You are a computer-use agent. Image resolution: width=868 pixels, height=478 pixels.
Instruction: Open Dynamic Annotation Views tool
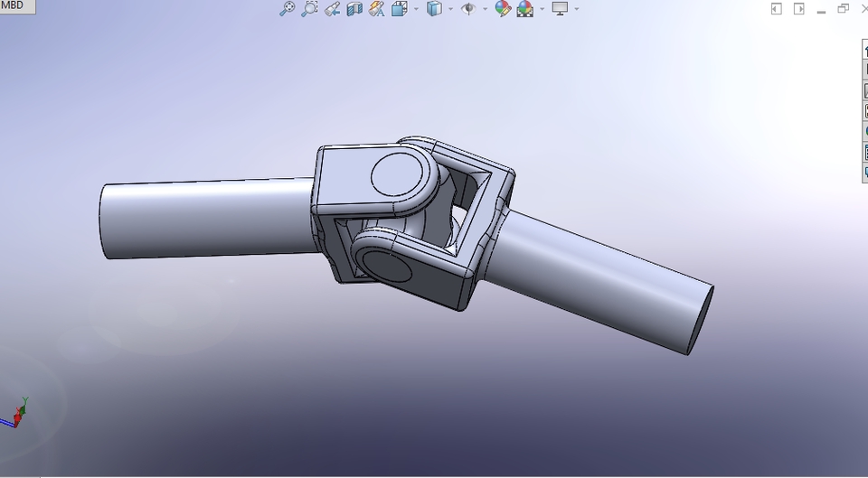click(376, 9)
